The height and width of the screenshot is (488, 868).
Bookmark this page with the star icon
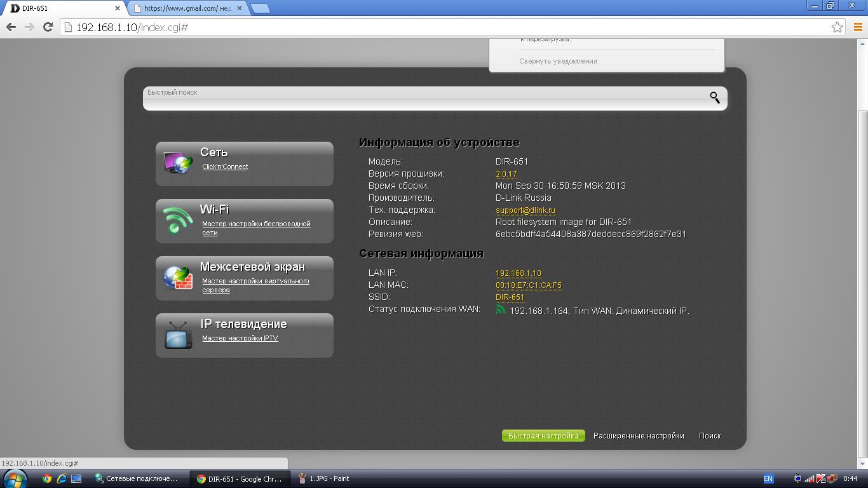pyautogui.click(x=837, y=27)
